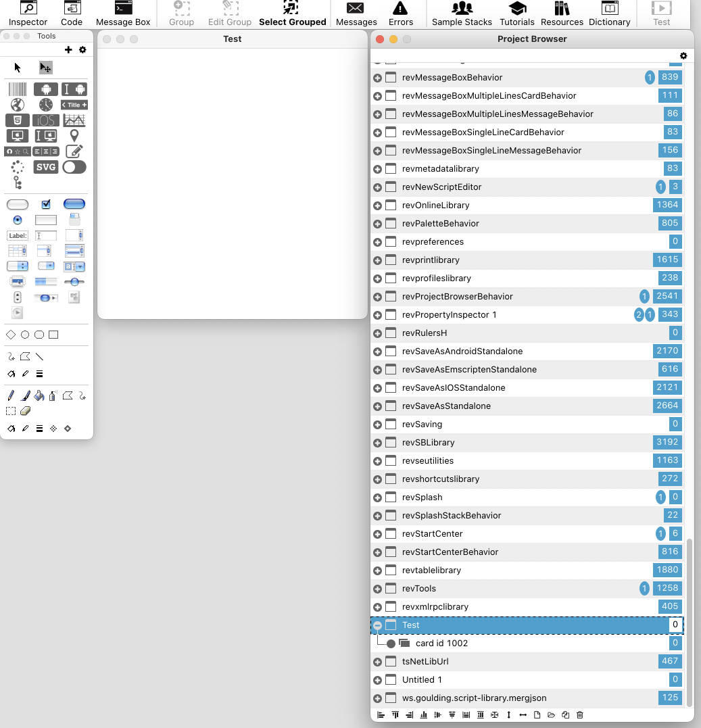
Task: Select the Edit pointer tool
Action: click(x=45, y=68)
